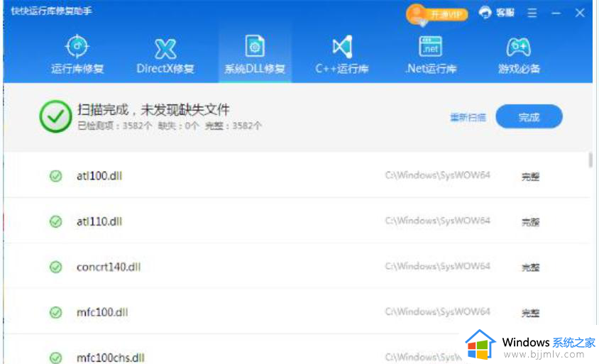599x364 pixels.
Task: Click the SysWOW64 path of atl100.dll
Action: pyautogui.click(x=437, y=175)
